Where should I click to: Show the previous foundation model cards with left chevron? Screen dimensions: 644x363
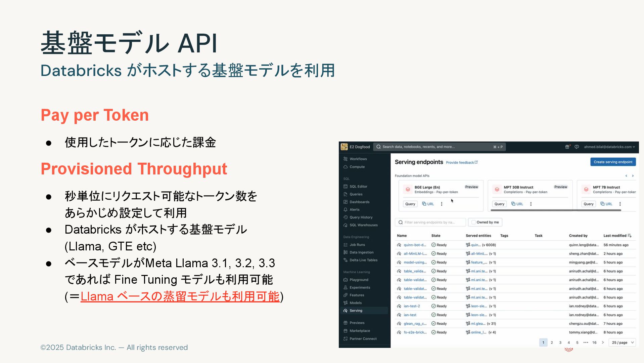pos(626,176)
